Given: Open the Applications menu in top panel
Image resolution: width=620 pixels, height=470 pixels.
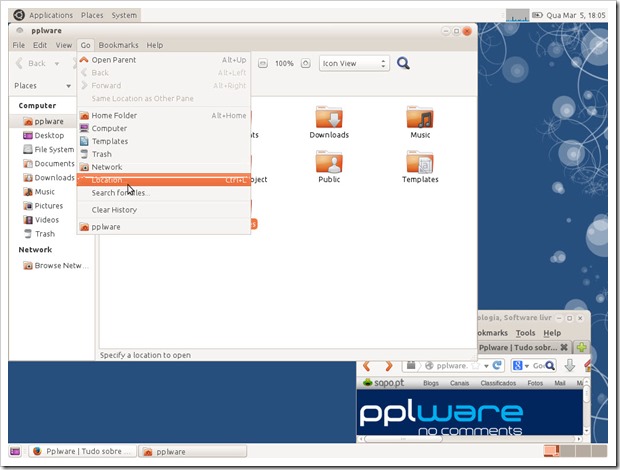Looking at the screenshot, I should (x=51, y=15).
